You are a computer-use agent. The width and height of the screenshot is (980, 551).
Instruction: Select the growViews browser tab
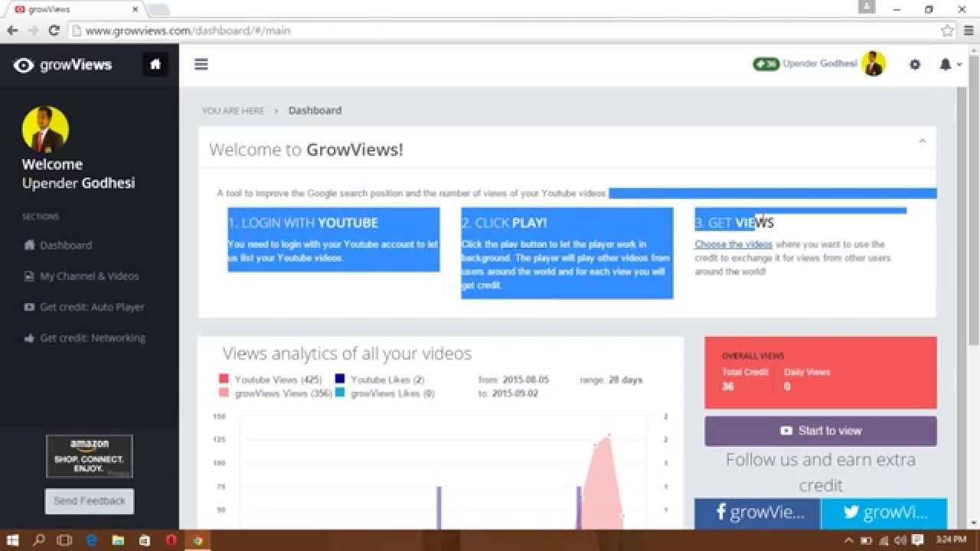pyautogui.click(x=75, y=9)
